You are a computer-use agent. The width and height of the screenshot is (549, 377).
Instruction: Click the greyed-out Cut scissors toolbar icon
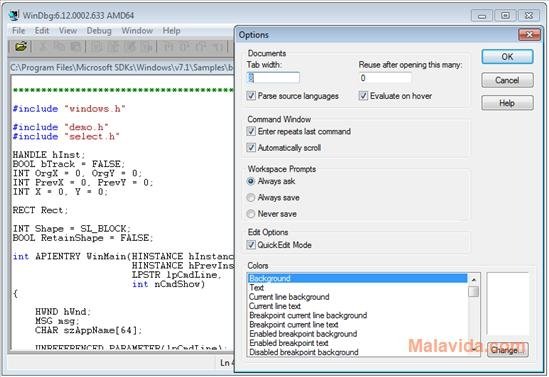(43, 47)
